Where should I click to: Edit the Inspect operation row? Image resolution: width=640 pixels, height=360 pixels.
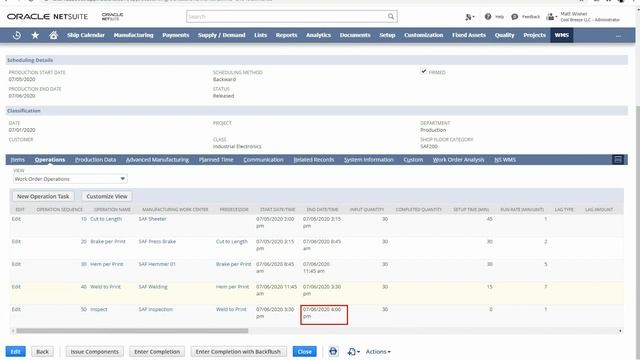tap(16, 309)
